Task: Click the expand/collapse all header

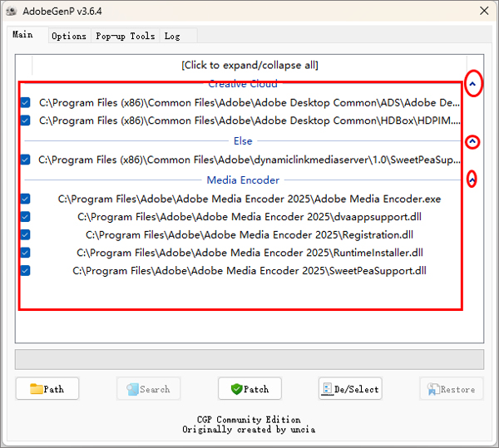Action: click(249, 65)
